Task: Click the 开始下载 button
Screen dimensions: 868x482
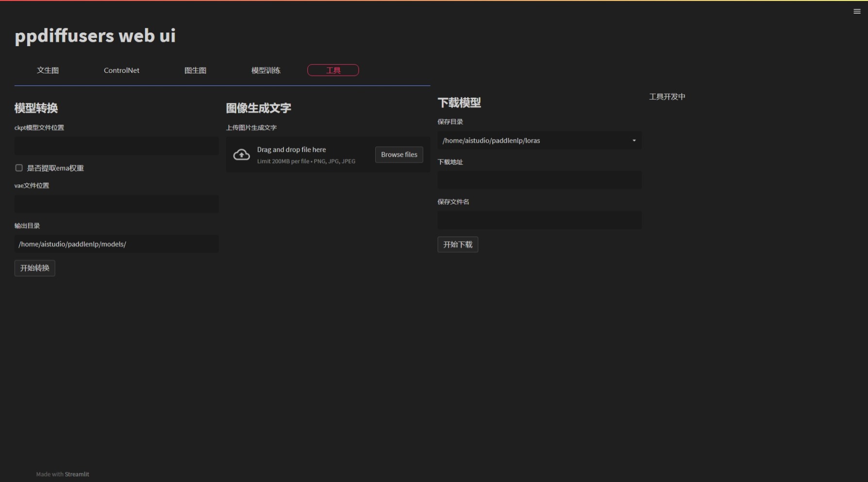Action: click(x=457, y=244)
